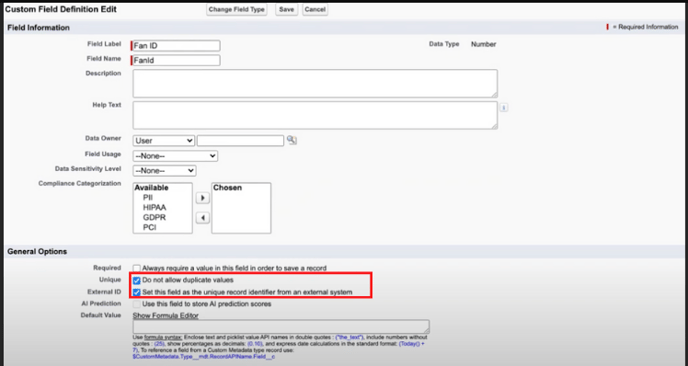Open the Data Owner User dropdown
This screenshot has width=688, height=366.
point(164,141)
